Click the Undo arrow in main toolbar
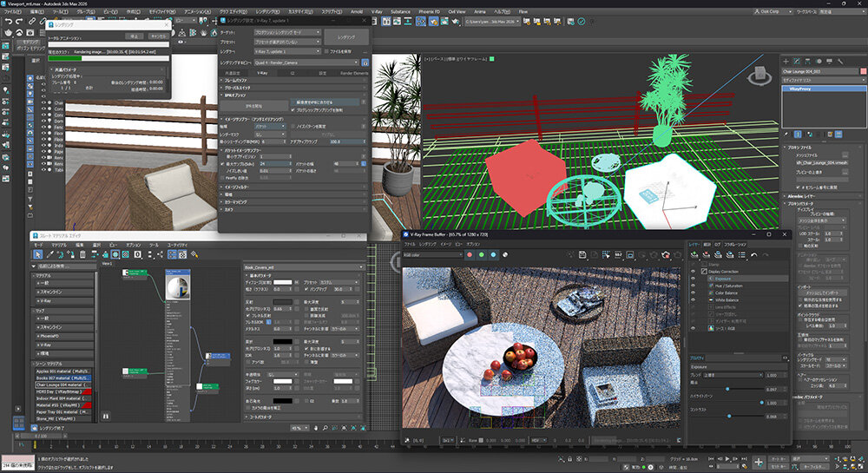This screenshot has width=868, height=473. click(7, 20)
